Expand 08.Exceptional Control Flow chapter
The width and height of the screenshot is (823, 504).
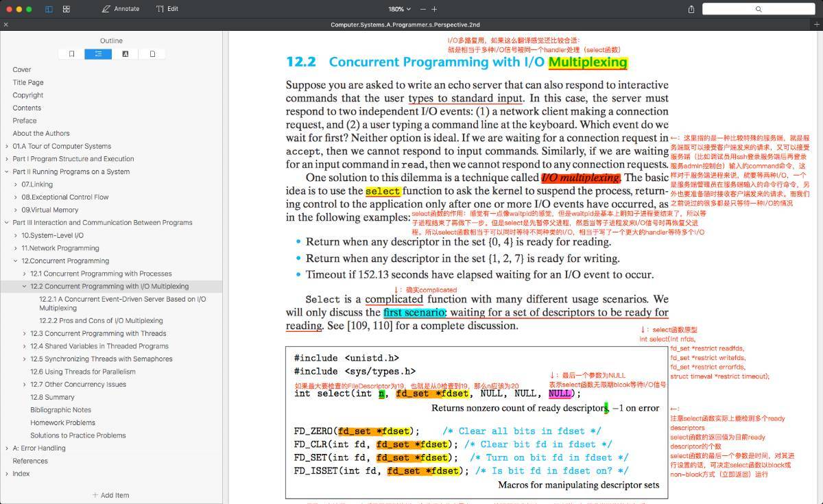[15, 197]
